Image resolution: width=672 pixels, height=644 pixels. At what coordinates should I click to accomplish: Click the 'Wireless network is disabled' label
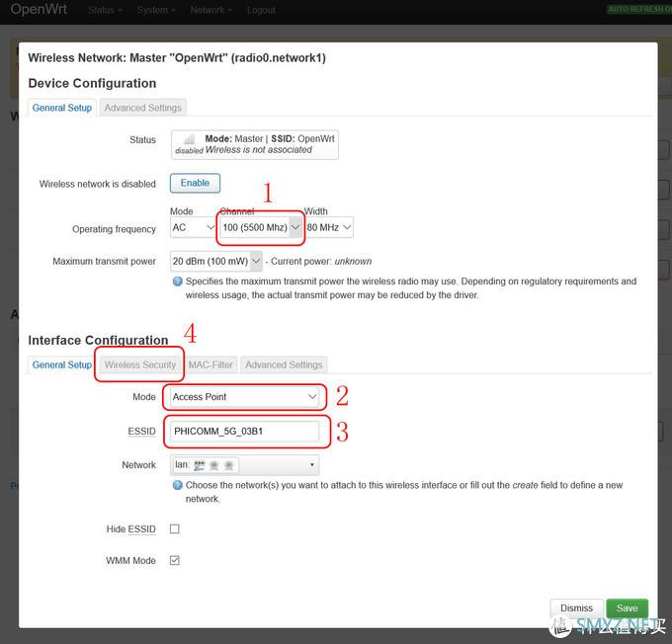(x=97, y=184)
